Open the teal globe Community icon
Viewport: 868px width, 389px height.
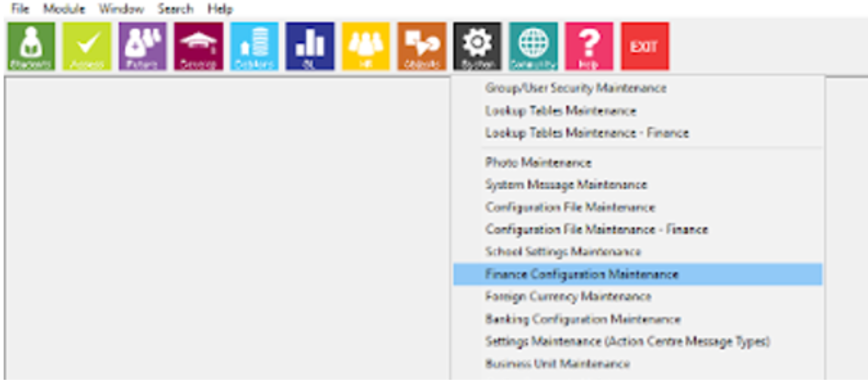533,46
